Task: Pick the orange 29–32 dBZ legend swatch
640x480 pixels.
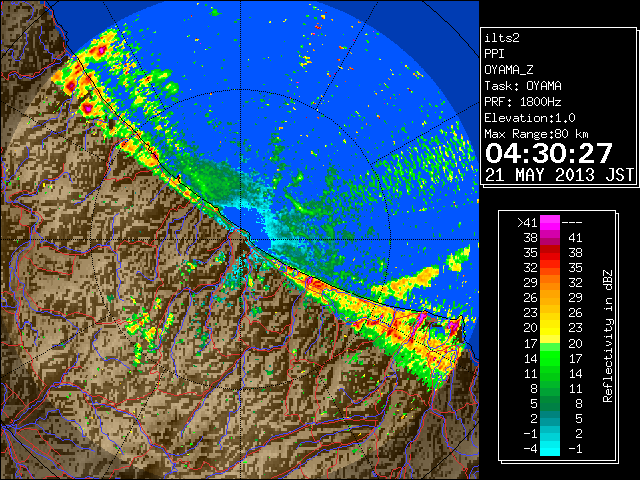Action: (x=550, y=282)
